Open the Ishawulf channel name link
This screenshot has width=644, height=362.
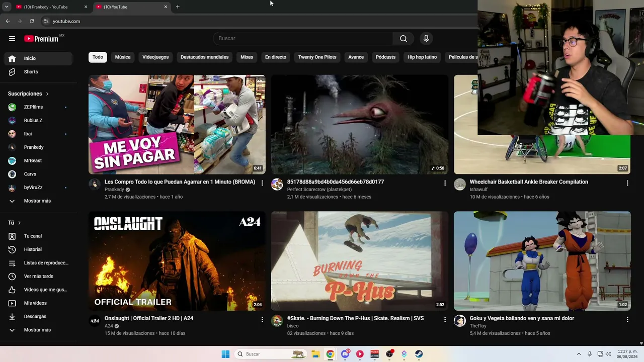[478, 190]
